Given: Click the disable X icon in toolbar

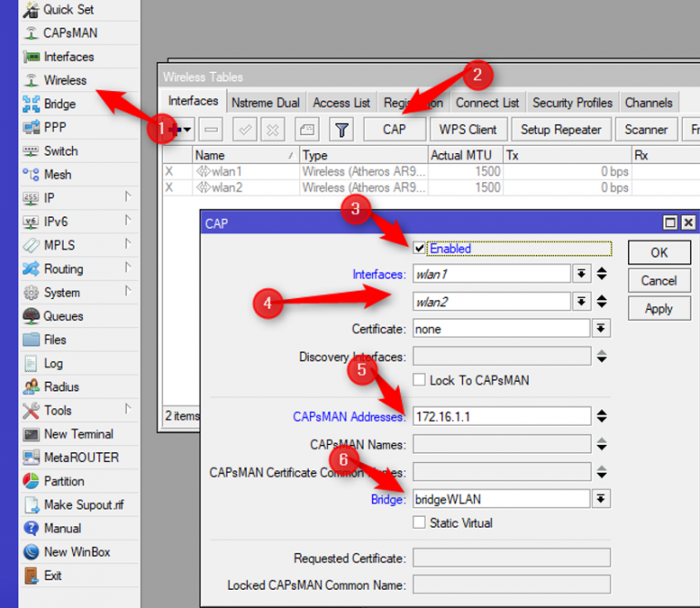Looking at the screenshot, I should tap(273, 129).
